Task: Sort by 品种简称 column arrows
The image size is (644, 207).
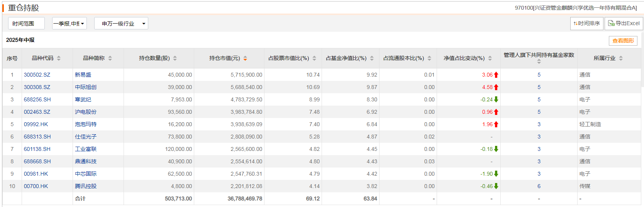Action: coord(110,58)
